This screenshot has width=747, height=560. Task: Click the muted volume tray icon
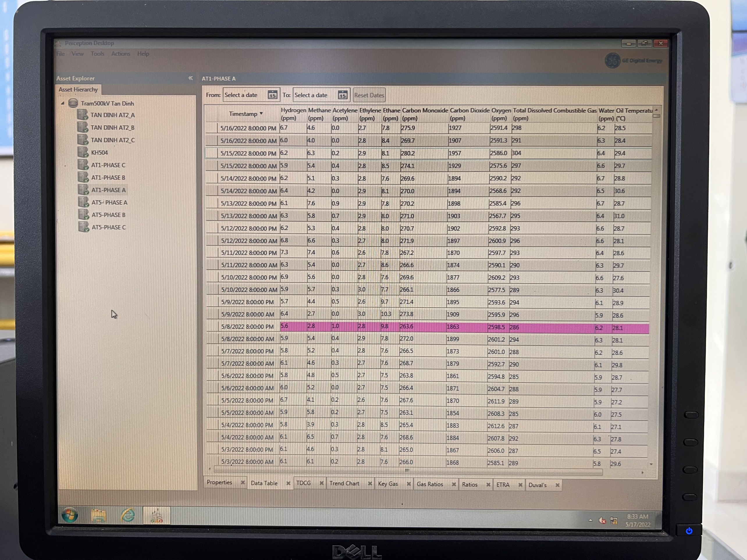pos(602,520)
